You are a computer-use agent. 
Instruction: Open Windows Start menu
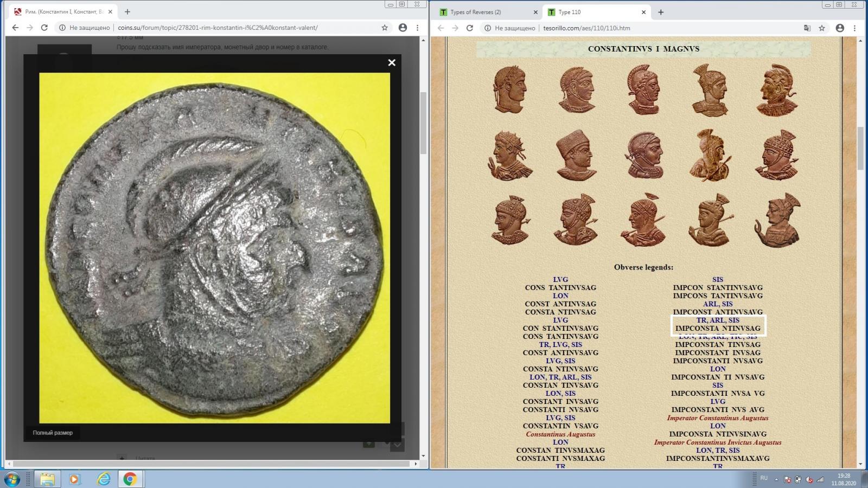click(x=12, y=479)
